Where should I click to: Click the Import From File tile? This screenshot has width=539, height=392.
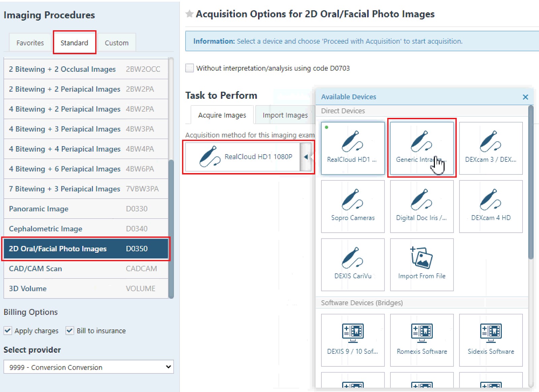(x=422, y=265)
